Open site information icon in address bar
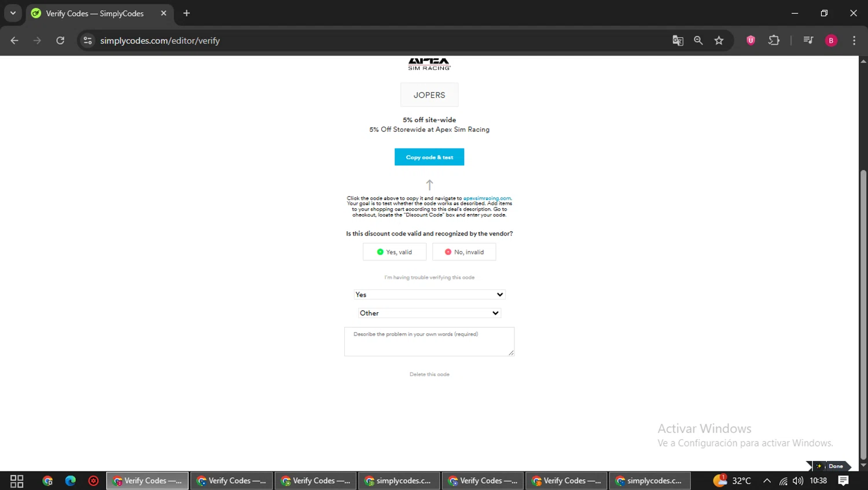 [87, 40]
